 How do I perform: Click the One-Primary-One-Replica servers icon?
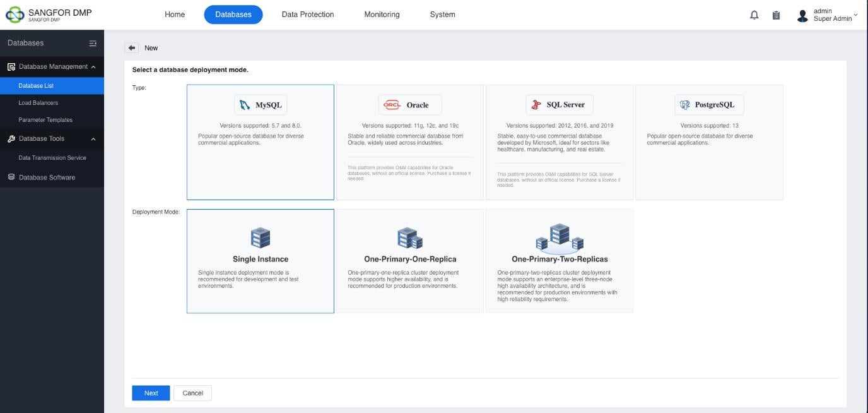coord(410,238)
